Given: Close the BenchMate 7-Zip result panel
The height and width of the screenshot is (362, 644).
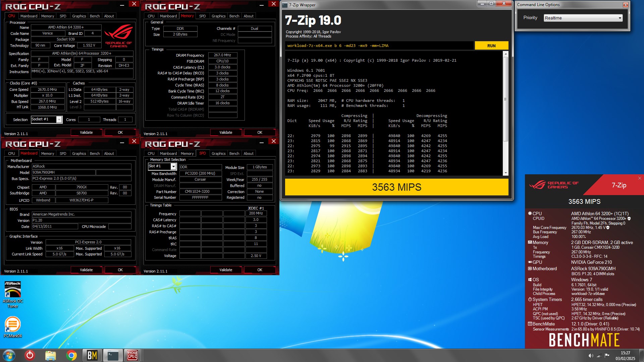Looking at the screenshot, I should click(x=639, y=178).
